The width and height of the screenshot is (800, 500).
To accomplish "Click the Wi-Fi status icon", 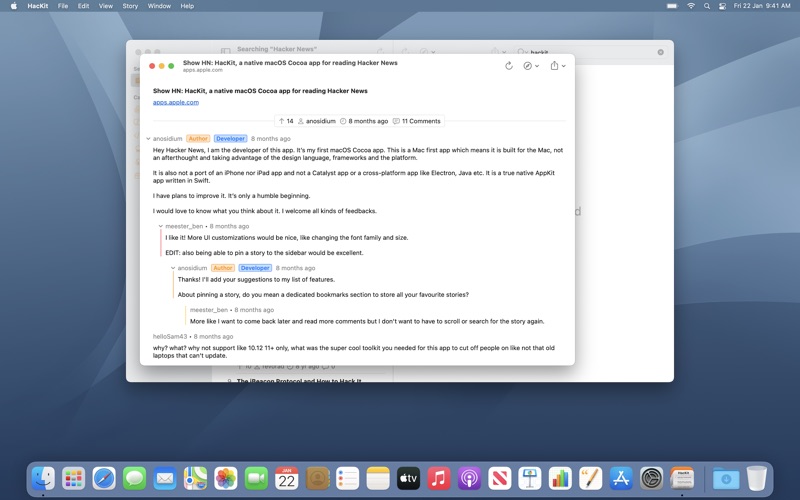I will click(x=691, y=6).
